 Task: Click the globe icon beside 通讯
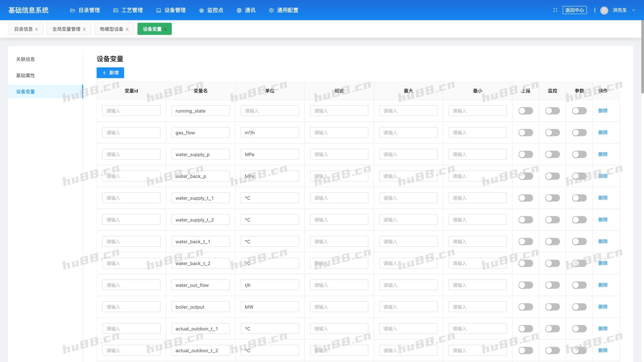[239, 10]
